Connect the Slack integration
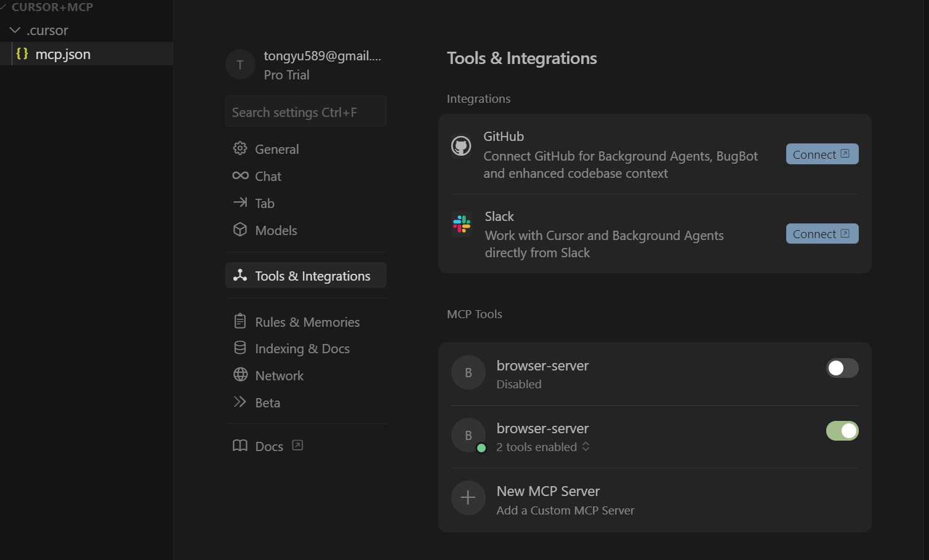The height and width of the screenshot is (560, 929). [x=822, y=233]
